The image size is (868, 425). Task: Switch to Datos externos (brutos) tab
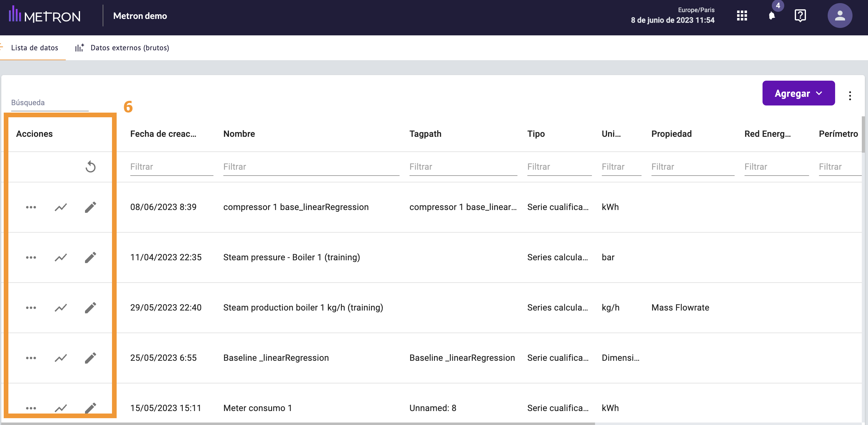coord(122,48)
